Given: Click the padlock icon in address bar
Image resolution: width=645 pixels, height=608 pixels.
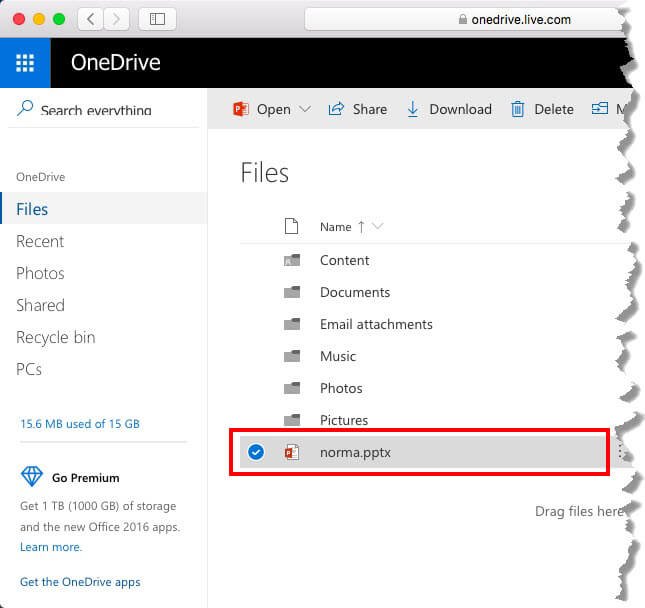Looking at the screenshot, I should [x=463, y=19].
